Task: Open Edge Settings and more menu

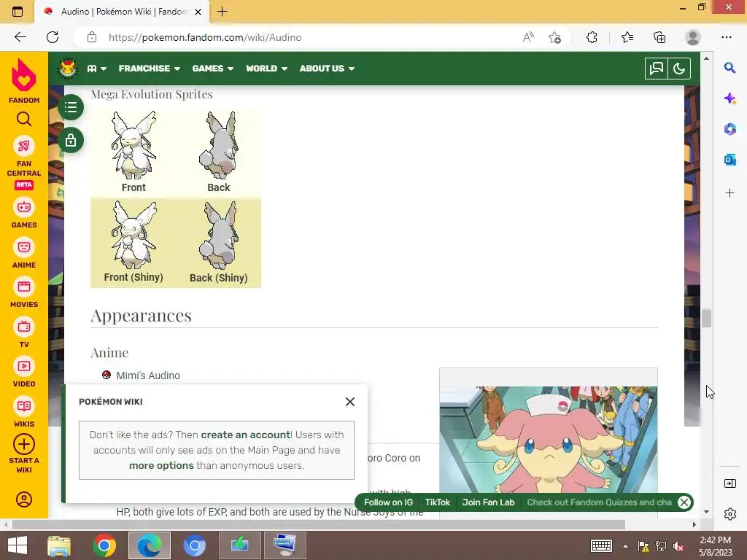Action: coord(726,37)
